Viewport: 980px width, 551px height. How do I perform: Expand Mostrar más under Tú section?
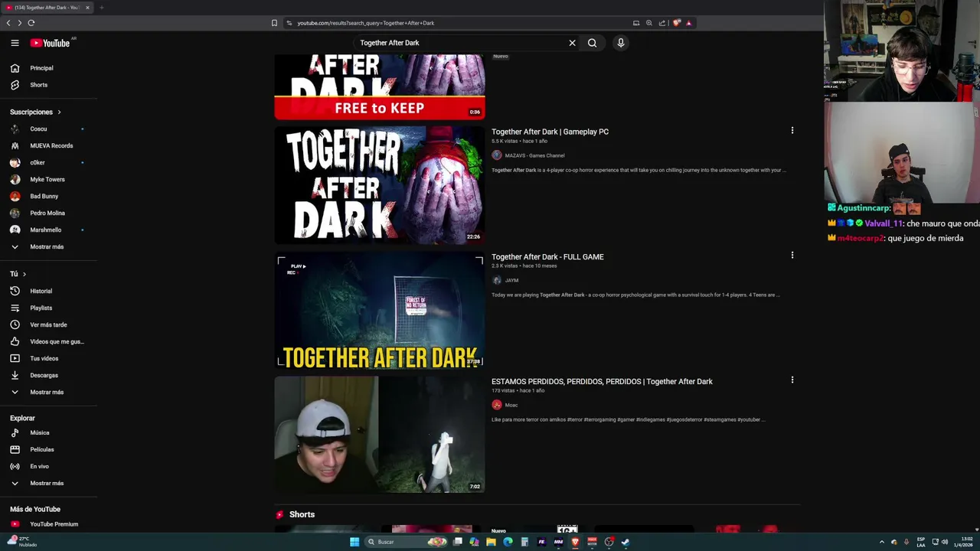click(x=48, y=392)
